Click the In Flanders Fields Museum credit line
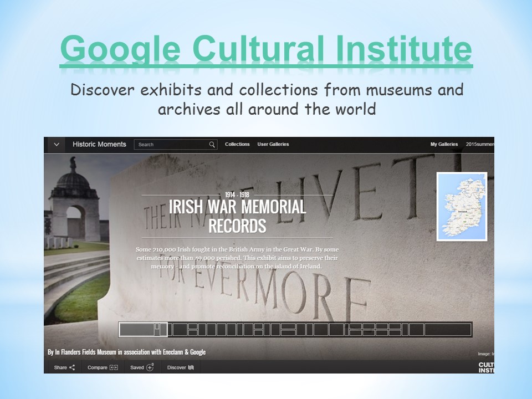Screen dimensions: 532x399 tap(126, 352)
